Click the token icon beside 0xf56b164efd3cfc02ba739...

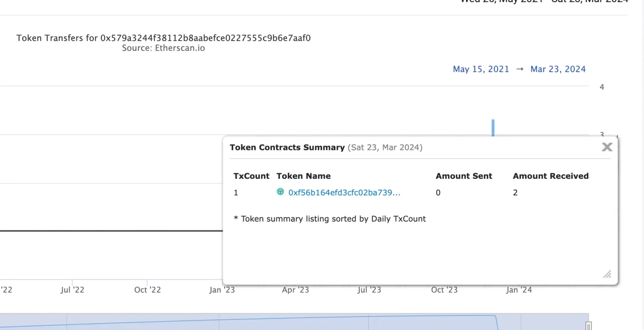(x=280, y=192)
